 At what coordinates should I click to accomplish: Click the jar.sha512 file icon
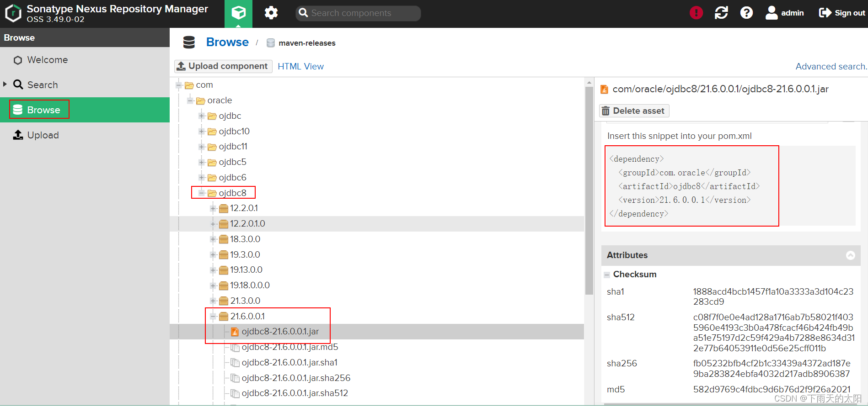tap(235, 393)
